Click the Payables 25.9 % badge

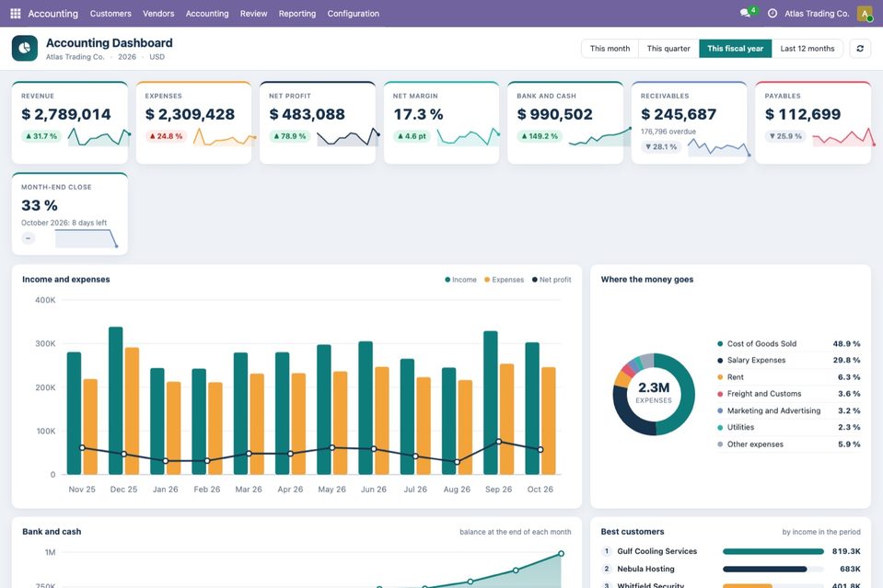pos(785,136)
